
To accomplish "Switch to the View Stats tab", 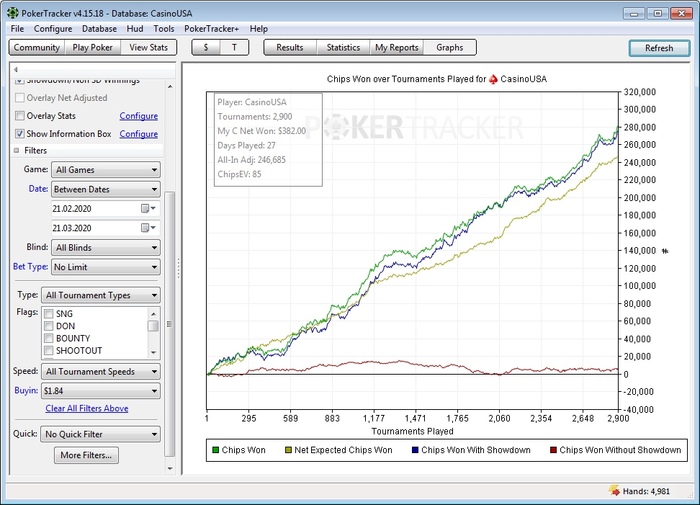I will pyautogui.click(x=149, y=47).
